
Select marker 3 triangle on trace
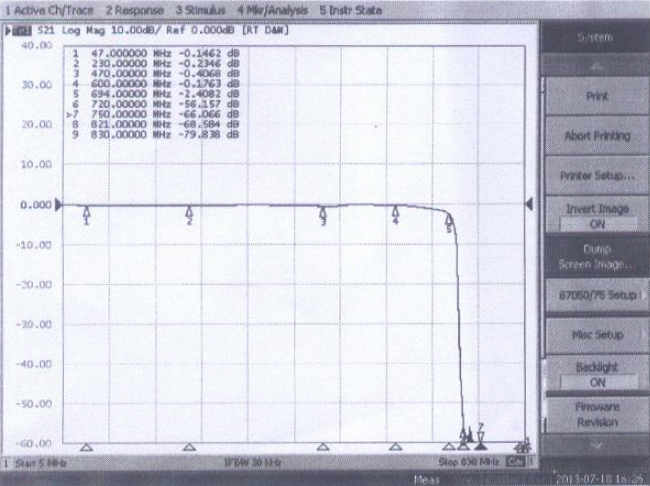coord(323,212)
